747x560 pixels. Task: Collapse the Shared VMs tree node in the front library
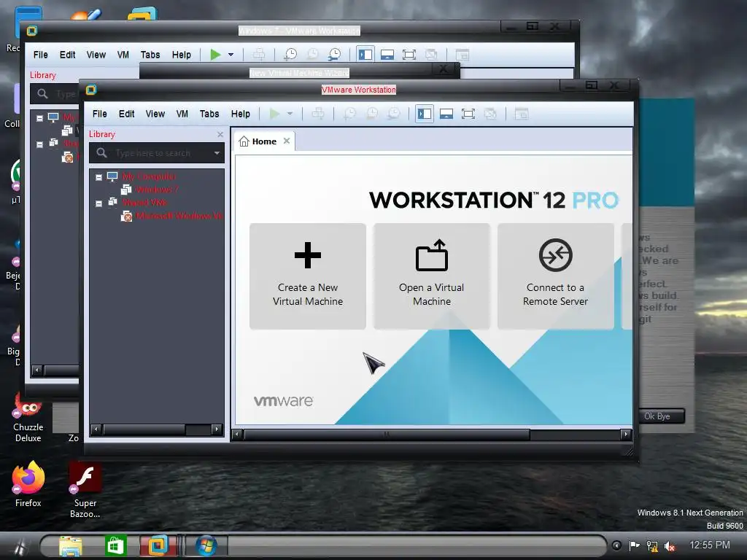[98, 203]
